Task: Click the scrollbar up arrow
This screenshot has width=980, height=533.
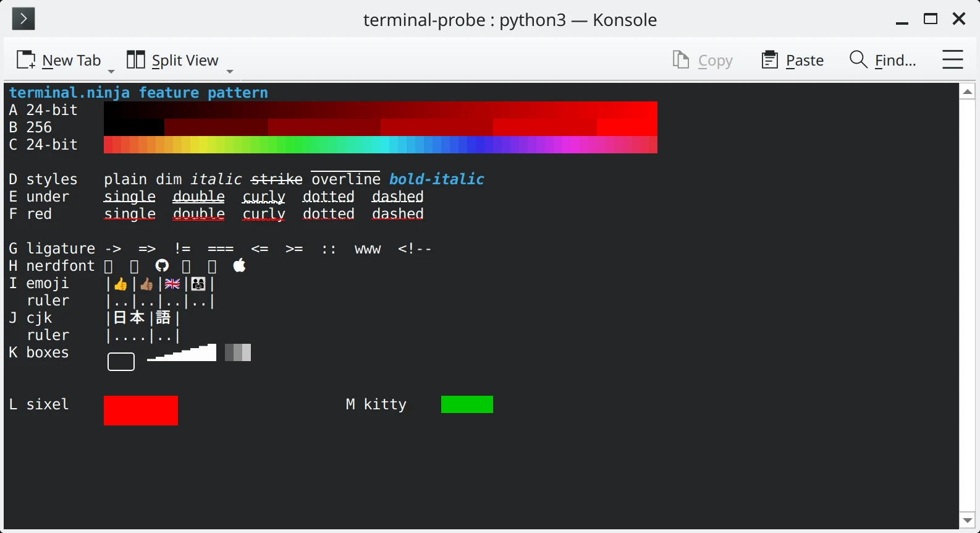Action: (968, 92)
